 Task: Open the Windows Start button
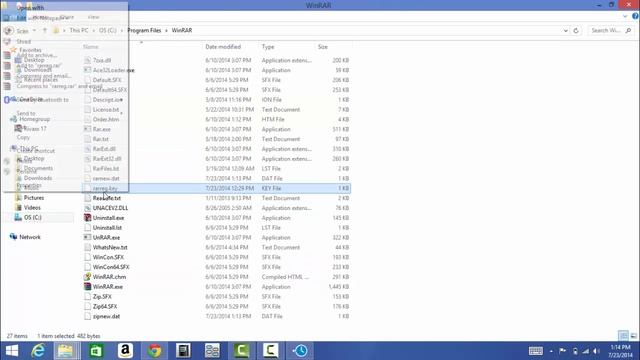point(12,351)
